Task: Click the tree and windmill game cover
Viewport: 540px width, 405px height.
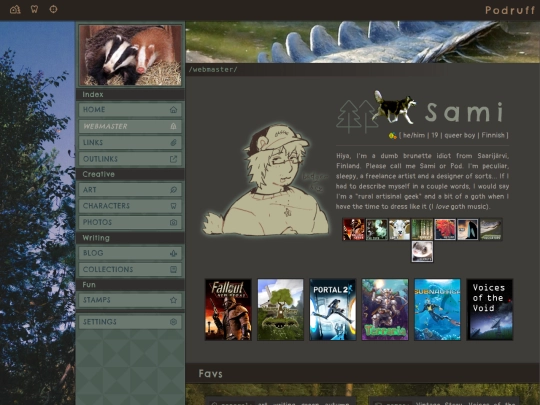Action: tap(280, 310)
